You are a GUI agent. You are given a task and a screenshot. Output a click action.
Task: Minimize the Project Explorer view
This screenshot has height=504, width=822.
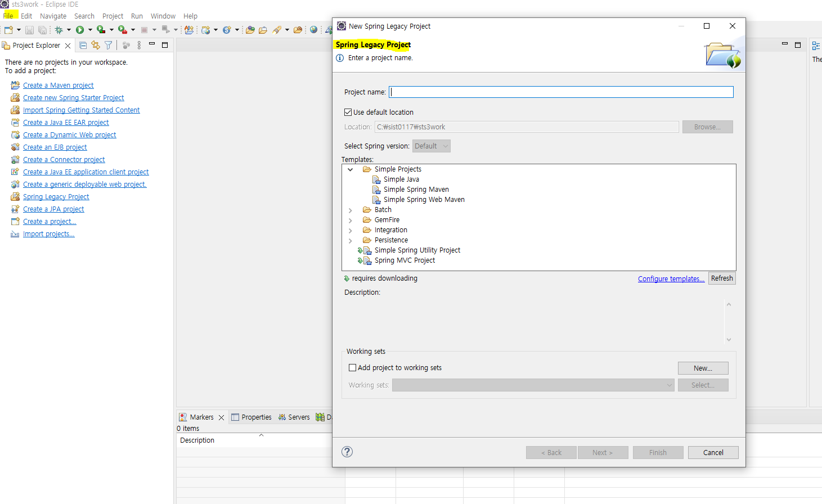[152, 44]
